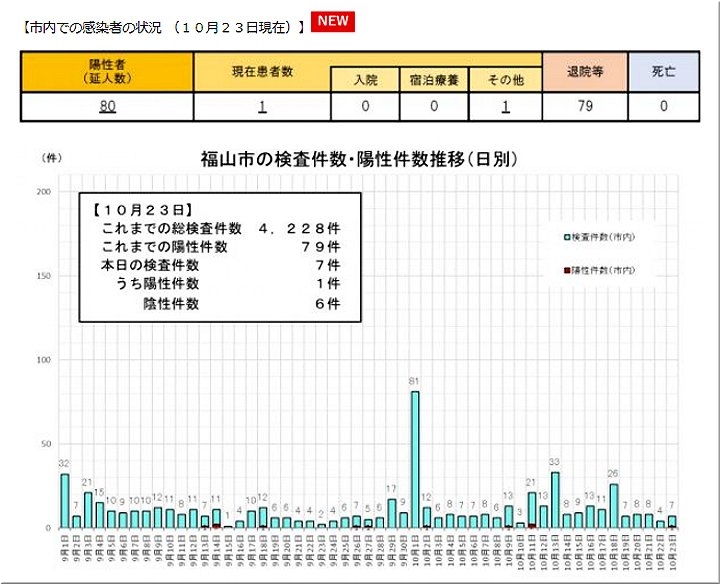Open the underlined 80 positive cases link
Screen dimensions: 720x584
(107, 106)
